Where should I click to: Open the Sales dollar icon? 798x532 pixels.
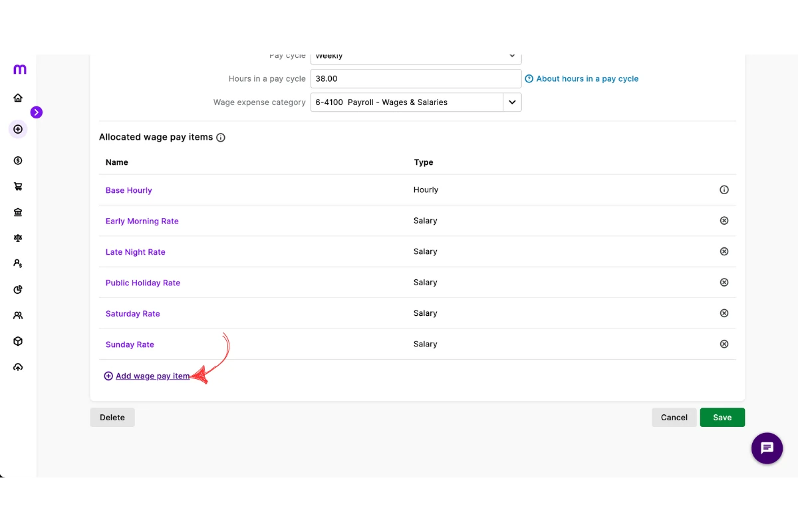point(18,160)
